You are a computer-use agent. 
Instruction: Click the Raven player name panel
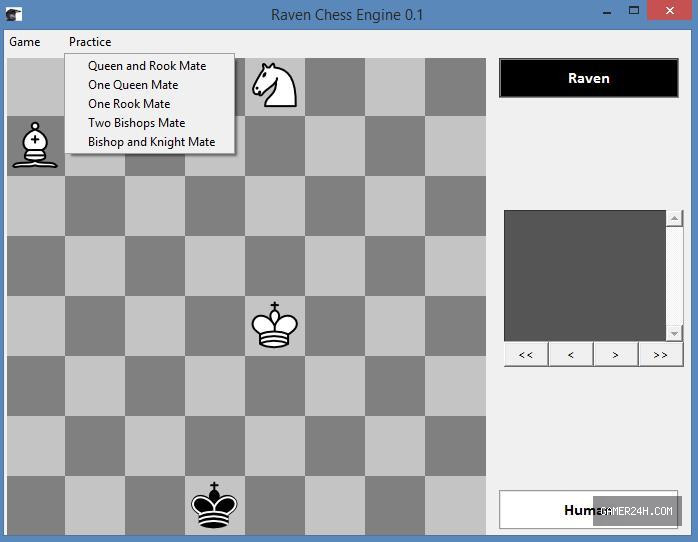588,78
